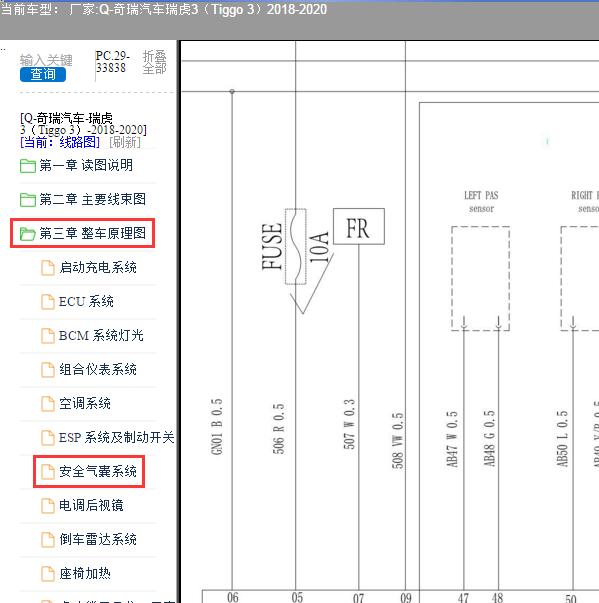
Task: Open 安全气囊系统 diagram
Action: (98, 471)
